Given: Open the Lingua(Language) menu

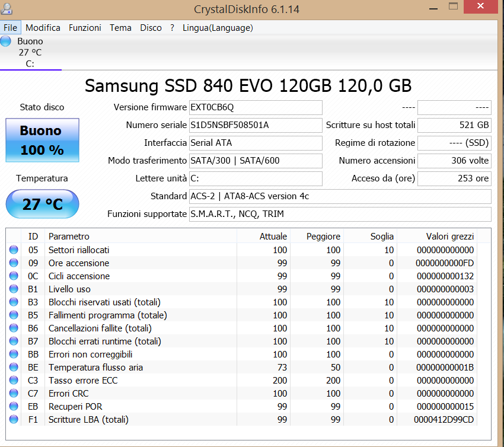Looking at the screenshot, I should coord(218,28).
